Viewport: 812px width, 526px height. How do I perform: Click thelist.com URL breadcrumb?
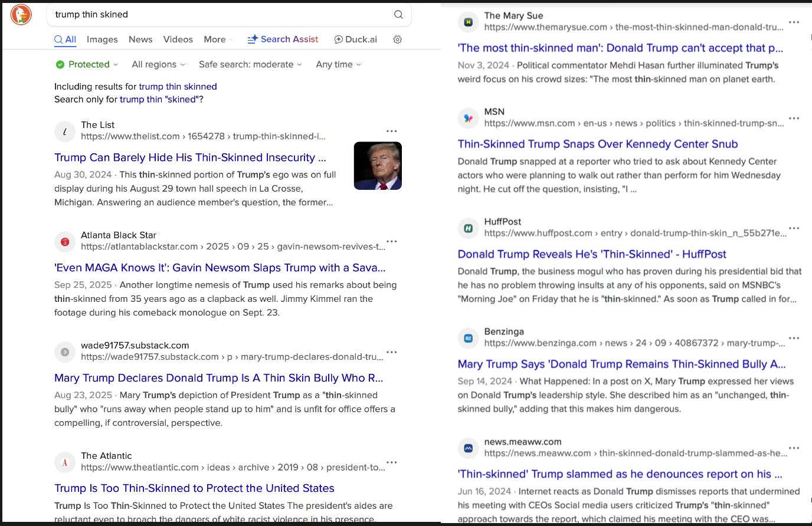pyautogui.click(x=203, y=136)
